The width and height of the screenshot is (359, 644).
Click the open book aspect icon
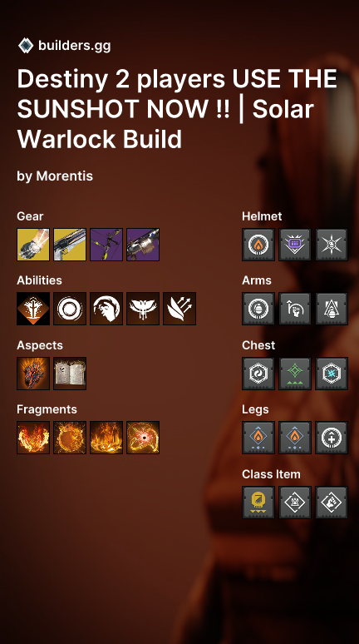pyautogui.click(x=70, y=374)
